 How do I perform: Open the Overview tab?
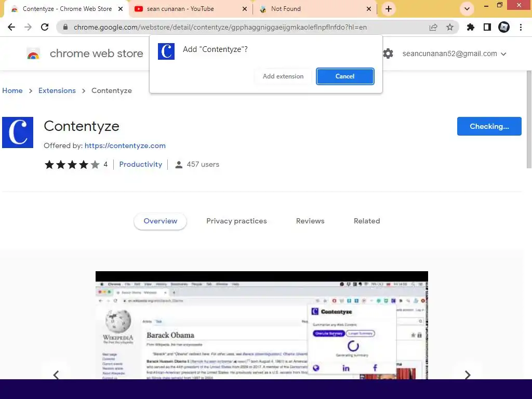160,221
